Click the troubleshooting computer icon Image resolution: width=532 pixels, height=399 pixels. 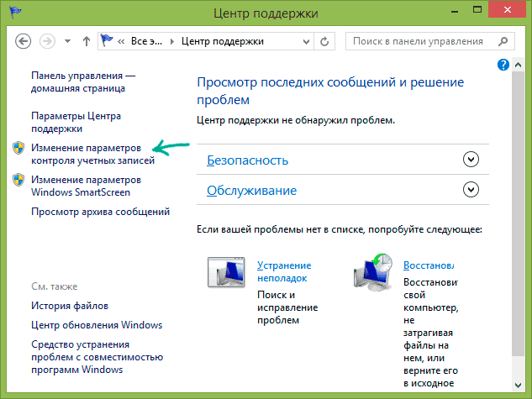[x=226, y=272]
